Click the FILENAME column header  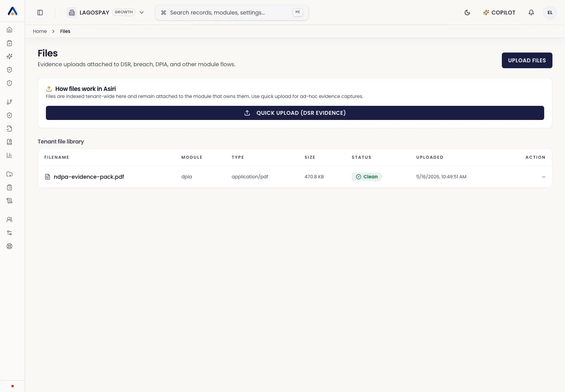click(x=56, y=157)
